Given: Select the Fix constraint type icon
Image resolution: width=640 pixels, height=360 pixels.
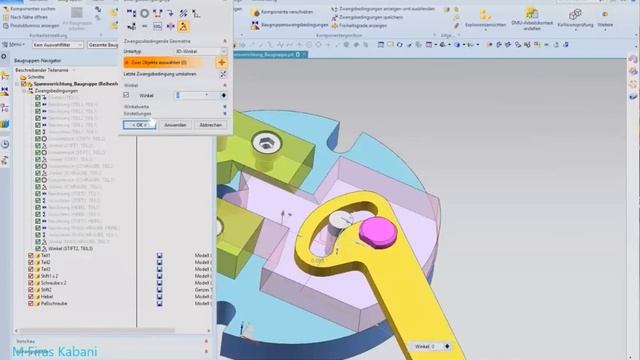Looking at the screenshot, I should point(171,13).
